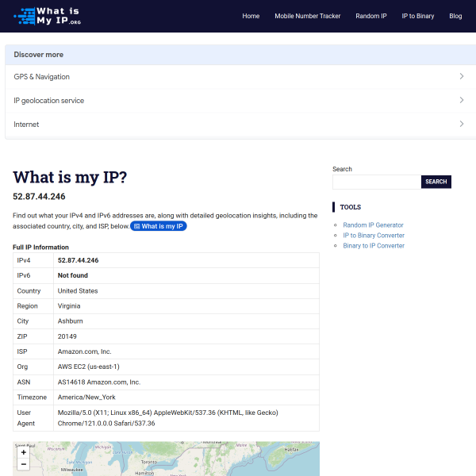Click the Timezone value America/New_York
Viewport: 476px width, 476px height.
pyautogui.click(x=86, y=397)
